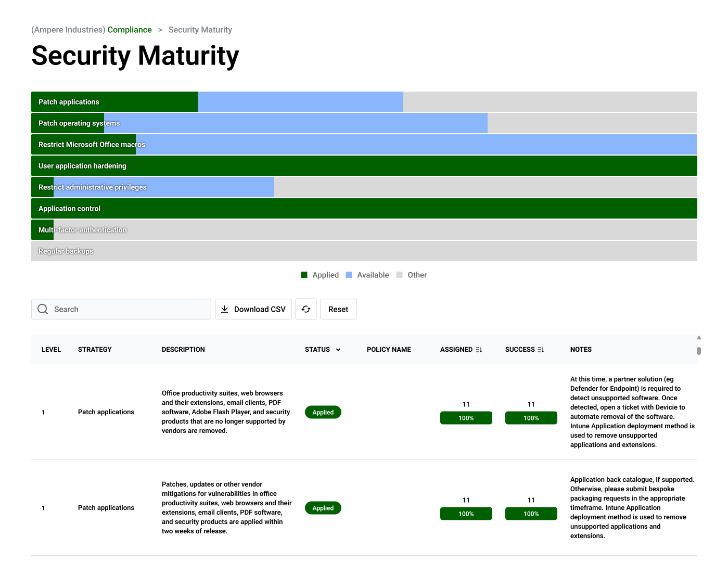Navigate to the Compliance breadcrumb link
This screenshot has height=588, width=728.
pos(130,30)
